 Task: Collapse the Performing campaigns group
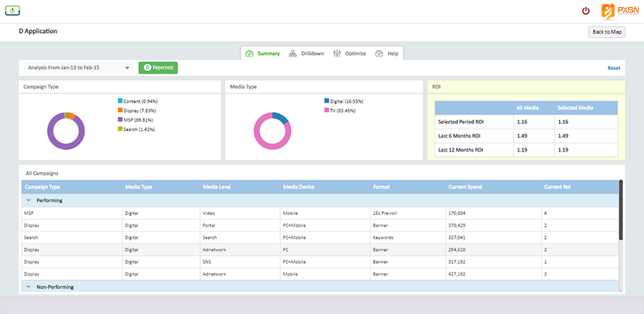pyautogui.click(x=29, y=201)
